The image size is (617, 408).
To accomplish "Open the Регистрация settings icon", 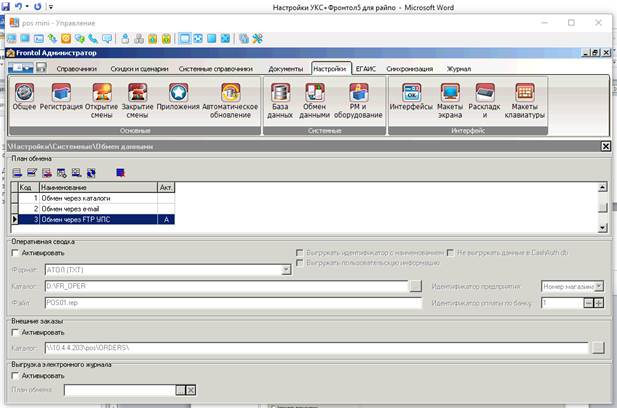I will (61, 97).
